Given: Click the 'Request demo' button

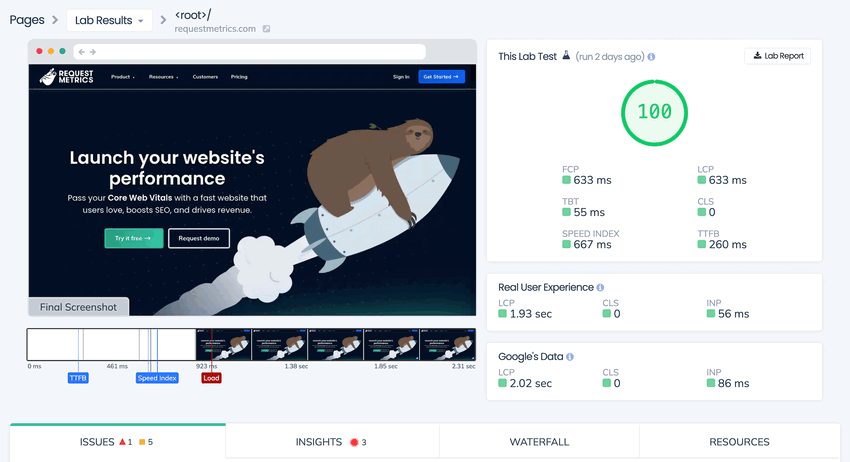Looking at the screenshot, I should [x=199, y=238].
